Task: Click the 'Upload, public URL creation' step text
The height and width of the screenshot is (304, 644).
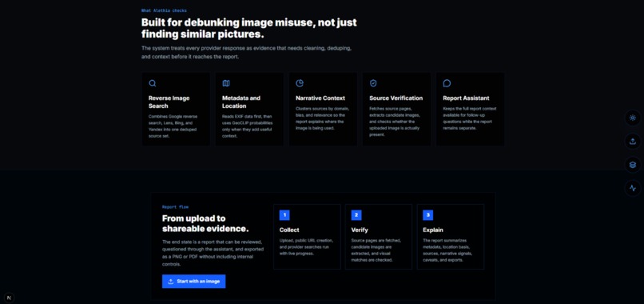Action: click(306, 247)
